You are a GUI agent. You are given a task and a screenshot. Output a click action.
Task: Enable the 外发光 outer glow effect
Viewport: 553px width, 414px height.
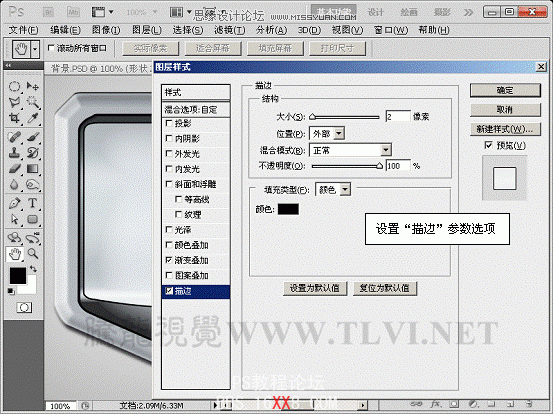[169, 153]
